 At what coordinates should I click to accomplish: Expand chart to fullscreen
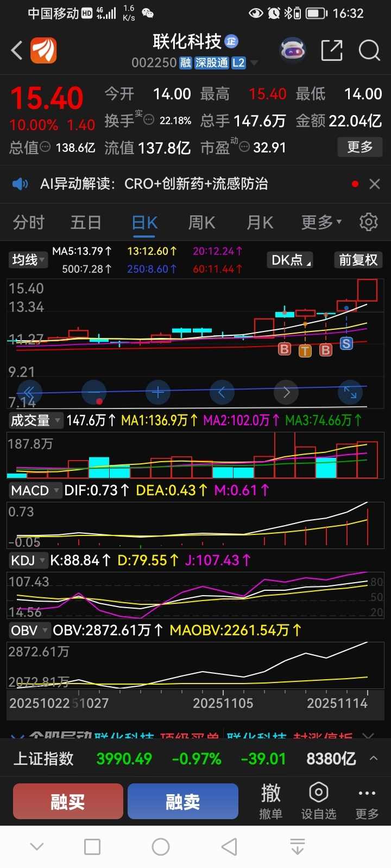click(x=350, y=392)
